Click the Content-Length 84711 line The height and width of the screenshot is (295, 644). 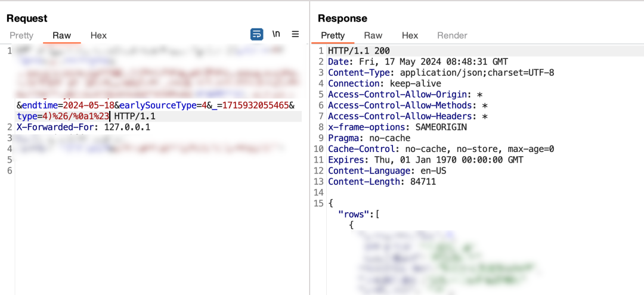pyautogui.click(x=382, y=181)
